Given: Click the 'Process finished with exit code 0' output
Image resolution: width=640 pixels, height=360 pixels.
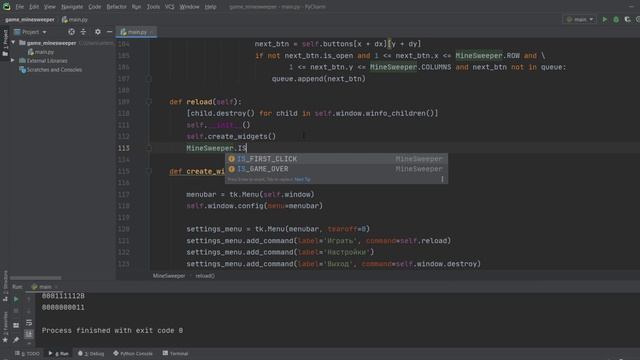Looking at the screenshot, I should [x=112, y=331].
